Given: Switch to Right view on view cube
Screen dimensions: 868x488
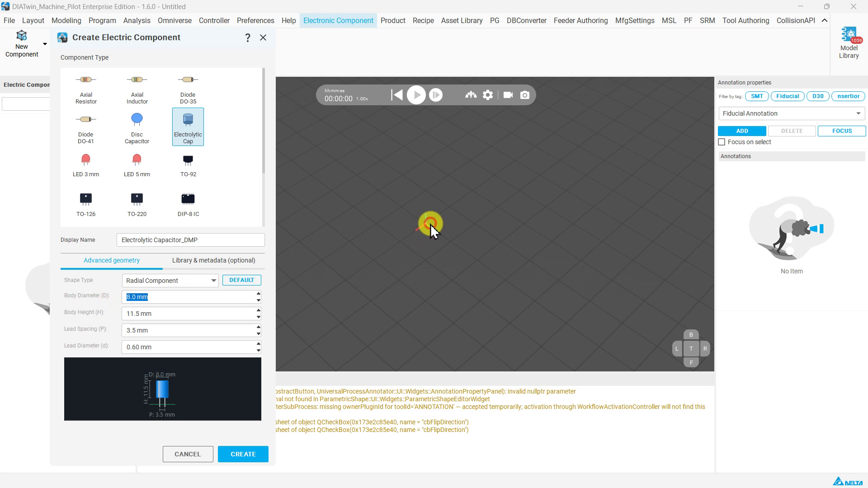Looking at the screenshot, I should pyautogui.click(x=705, y=349).
